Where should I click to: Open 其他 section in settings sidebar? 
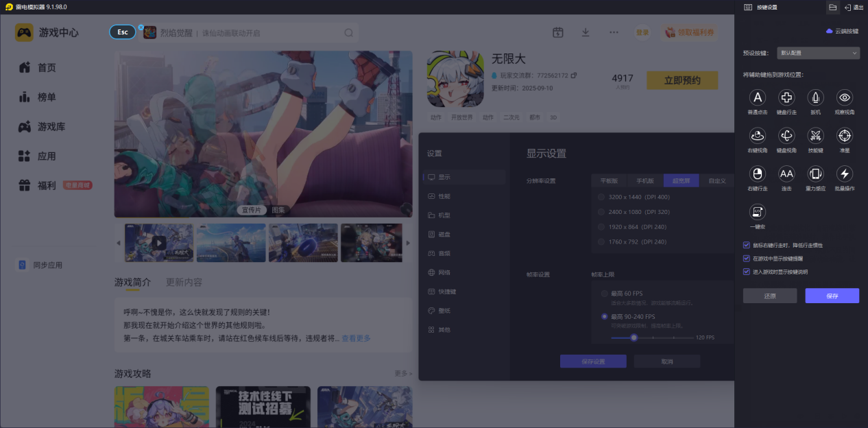tap(464, 330)
